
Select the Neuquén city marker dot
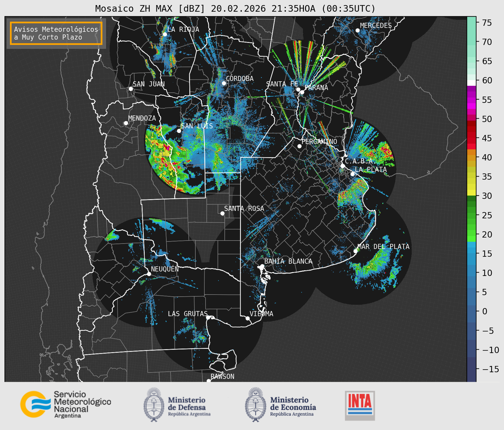[149, 274]
